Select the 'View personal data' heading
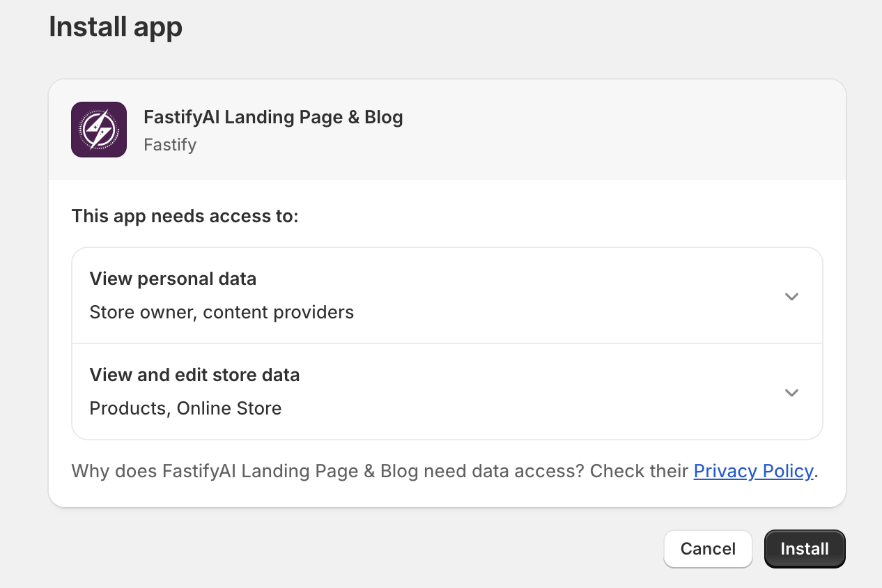Viewport: 882px width, 588px height. (173, 279)
